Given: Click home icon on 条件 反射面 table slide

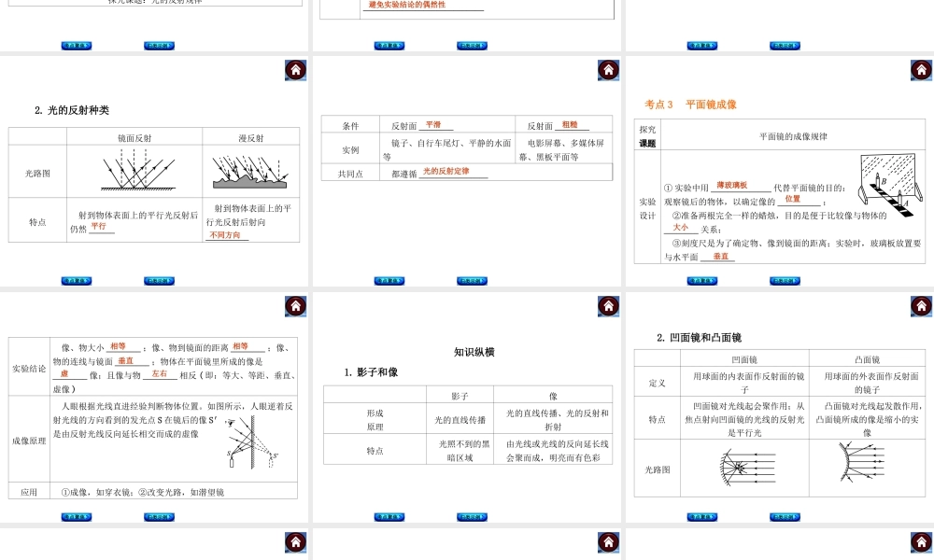Looking at the screenshot, I should coord(608,70).
